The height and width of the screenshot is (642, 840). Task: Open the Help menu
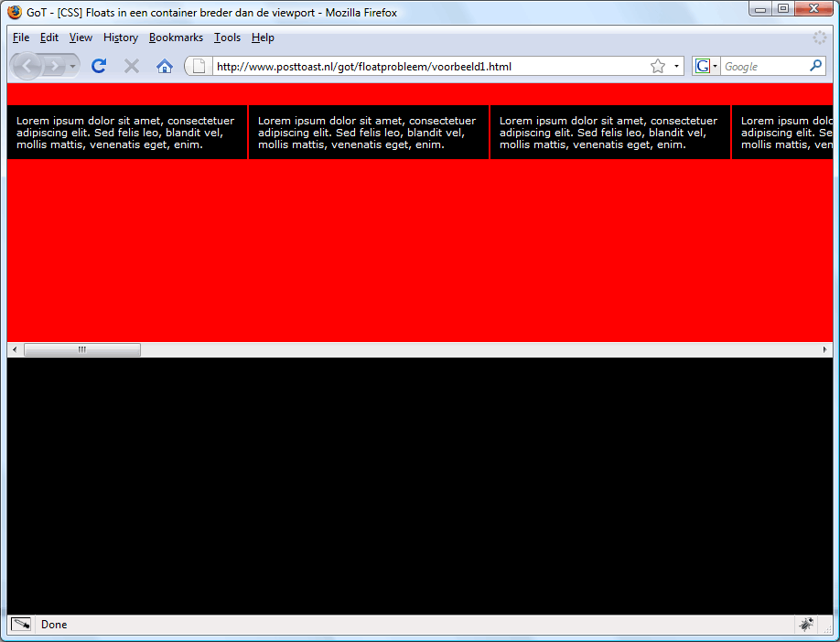[263, 37]
